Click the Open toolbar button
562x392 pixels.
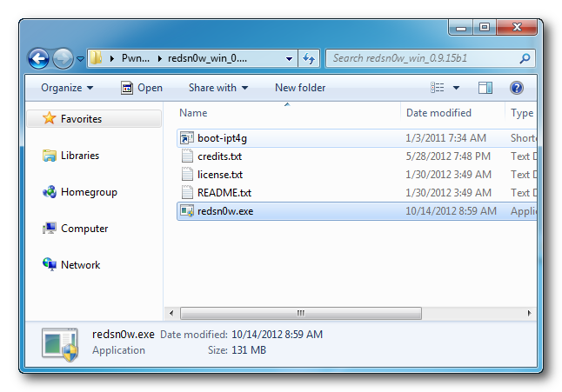click(x=142, y=88)
